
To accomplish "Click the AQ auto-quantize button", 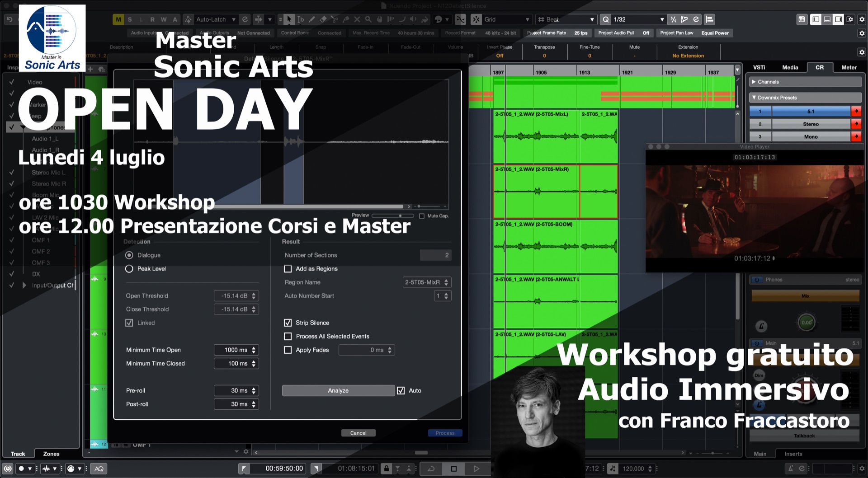I will (99, 469).
